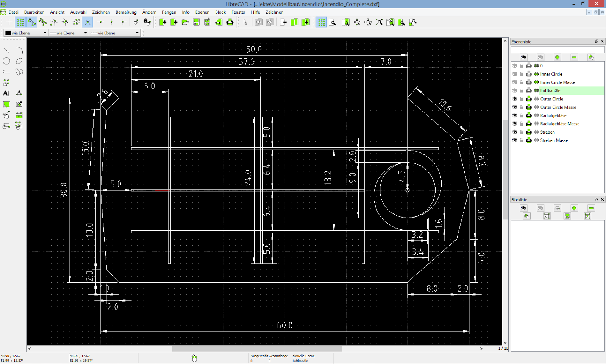606x364 pixels.
Task: Click the Save As icon
Action: (x=207, y=22)
